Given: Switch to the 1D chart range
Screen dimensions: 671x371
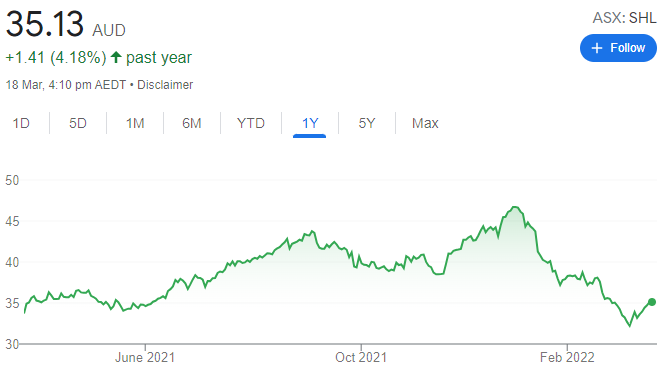Looking at the screenshot, I should click(x=21, y=123).
